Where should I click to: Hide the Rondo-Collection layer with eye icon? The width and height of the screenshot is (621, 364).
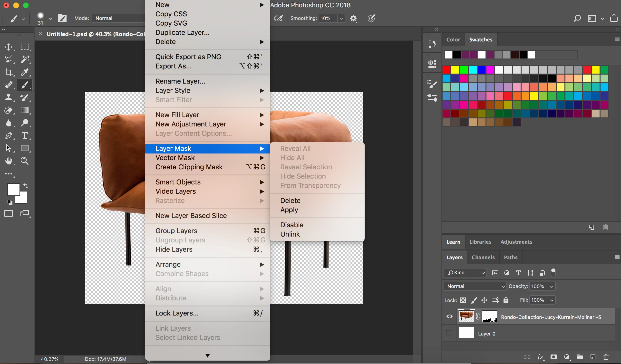point(449,316)
